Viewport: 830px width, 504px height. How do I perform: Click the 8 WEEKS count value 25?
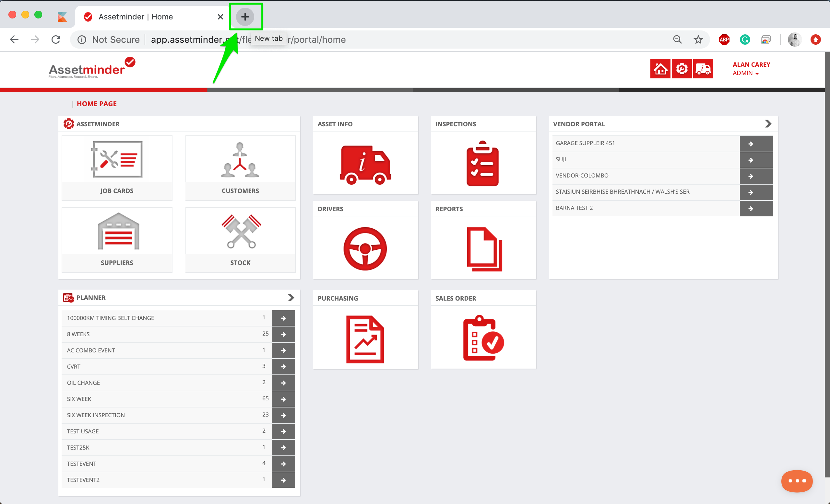[265, 333]
